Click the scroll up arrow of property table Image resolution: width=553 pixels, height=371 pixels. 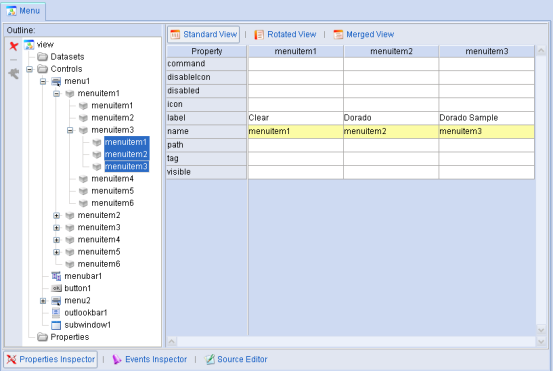541,51
